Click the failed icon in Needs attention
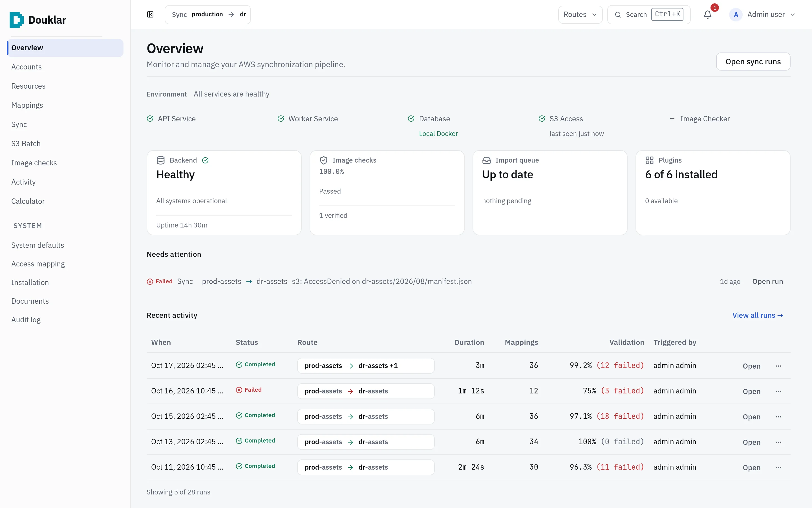Image resolution: width=812 pixels, height=508 pixels. click(150, 282)
